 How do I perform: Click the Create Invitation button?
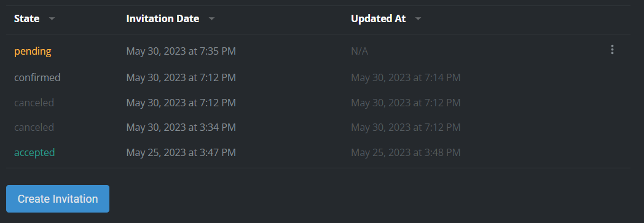point(58,199)
